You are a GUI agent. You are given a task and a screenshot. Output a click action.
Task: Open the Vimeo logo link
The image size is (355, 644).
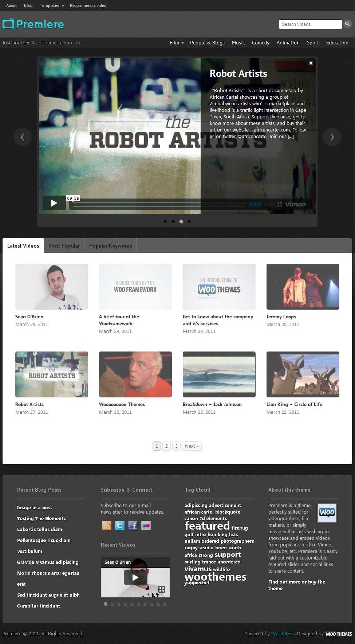(296, 204)
